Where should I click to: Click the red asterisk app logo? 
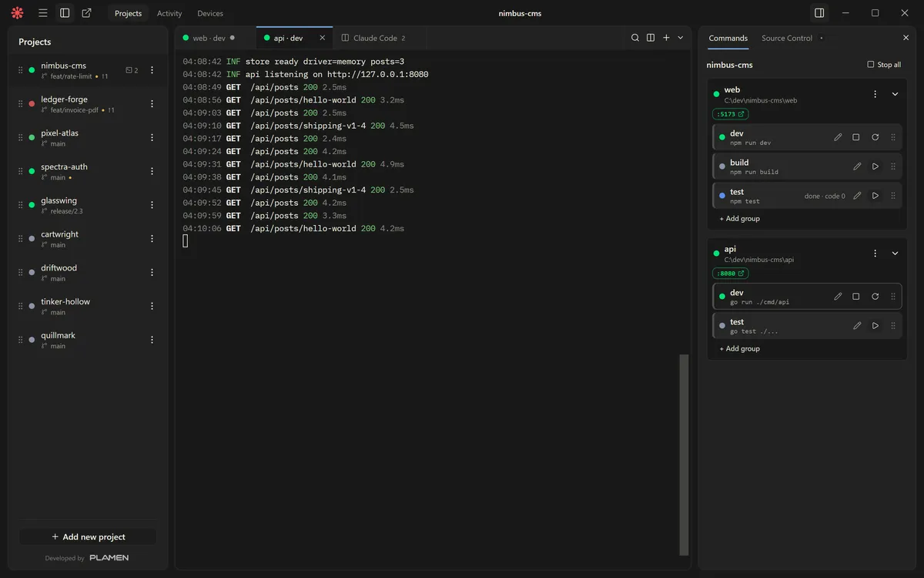coord(17,13)
